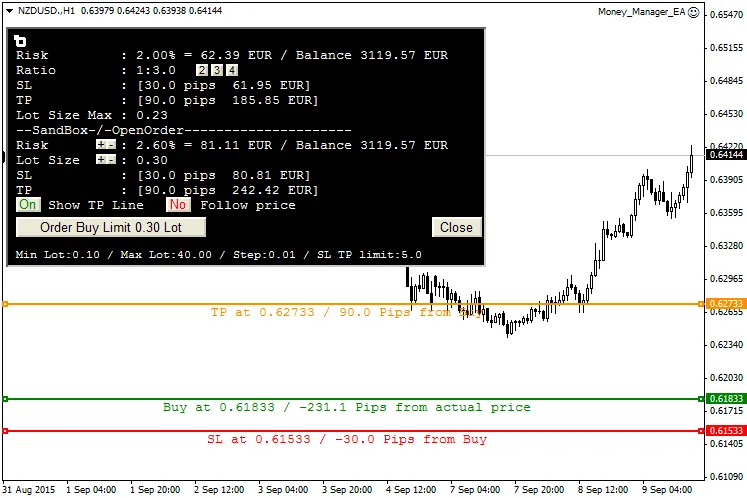The width and height of the screenshot is (747, 498).
Task: Click the red 0.61533 price tag
Action: [x=725, y=431]
